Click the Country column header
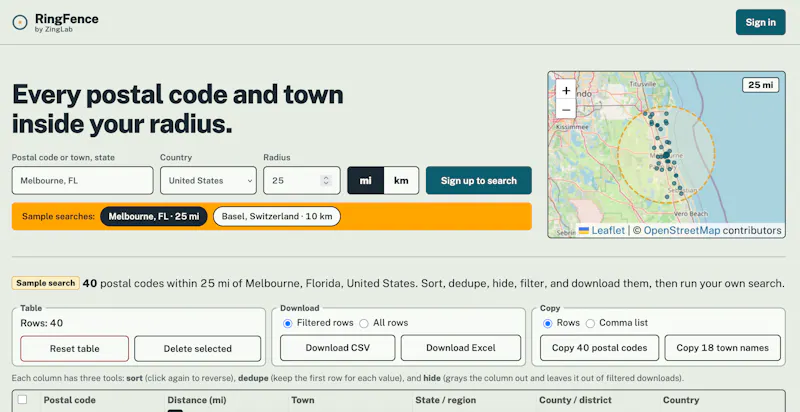Image resolution: width=800 pixels, height=412 pixels. pyautogui.click(x=681, y=400)
